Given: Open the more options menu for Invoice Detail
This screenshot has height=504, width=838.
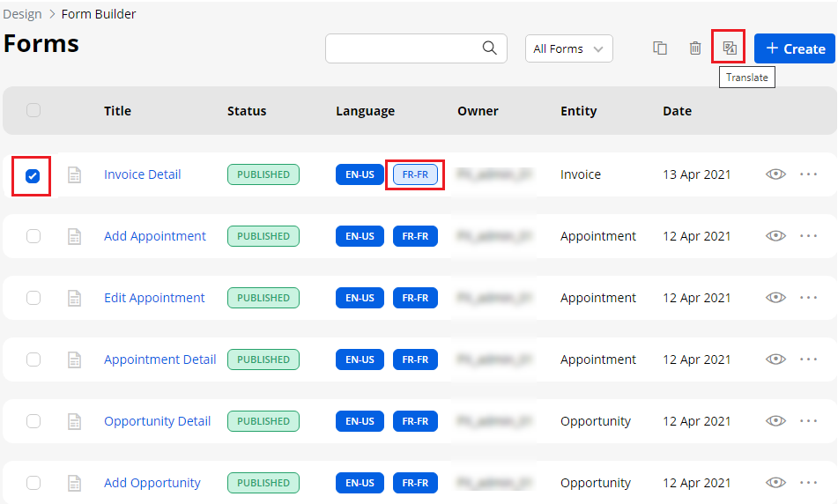Looking at the screenshot, I should [x=809, y=174].
